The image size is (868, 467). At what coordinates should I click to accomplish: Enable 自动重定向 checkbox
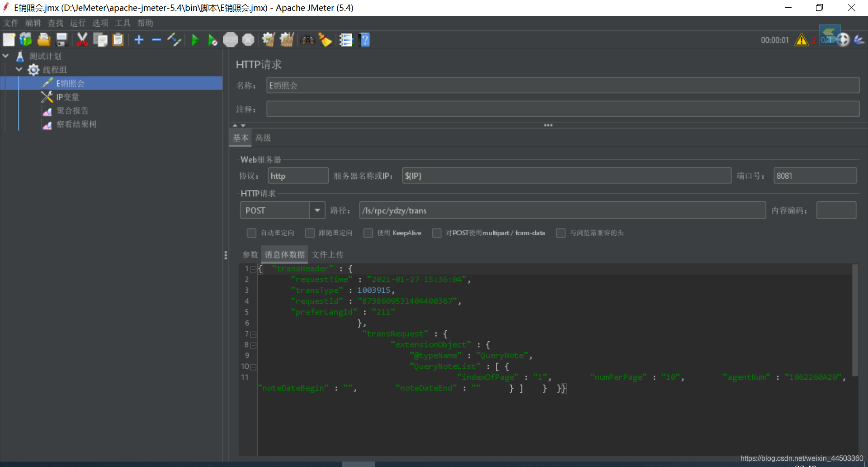pos(251,233)
